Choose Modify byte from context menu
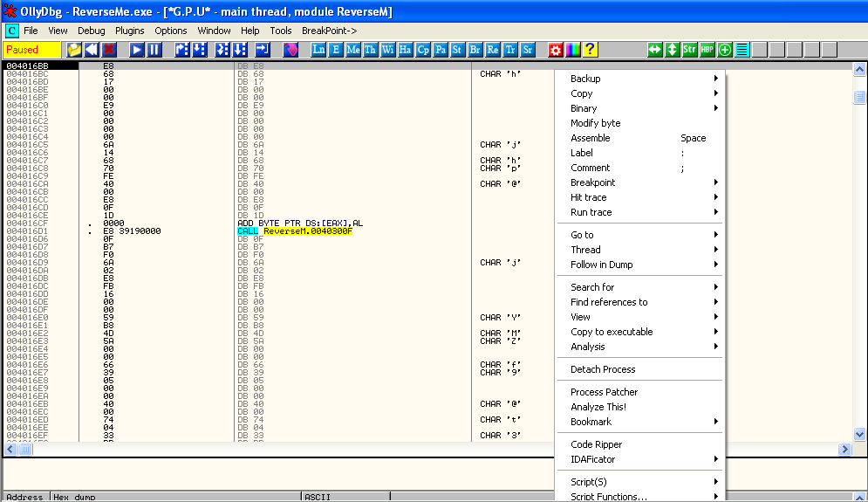Screen dimensions: 868x502 coord(640,124)
